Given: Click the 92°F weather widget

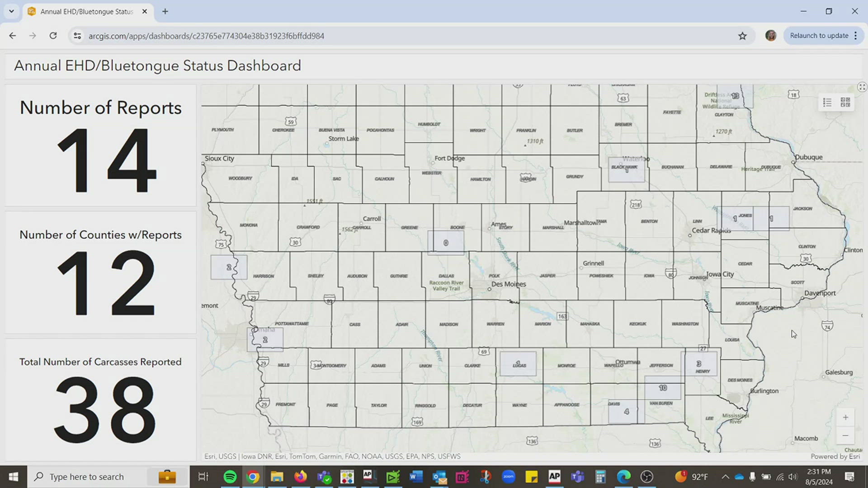Looking at the screenshot, I should point(692,477).
